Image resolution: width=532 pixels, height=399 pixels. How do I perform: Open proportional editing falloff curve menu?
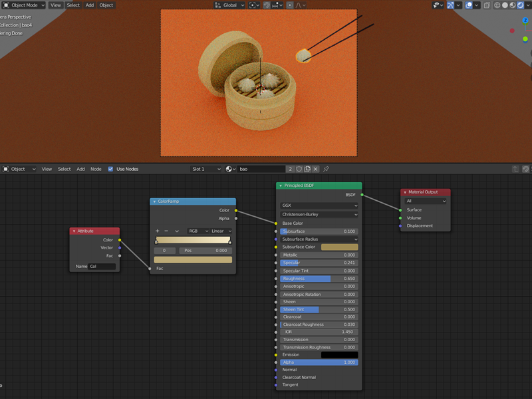(301, 5)
